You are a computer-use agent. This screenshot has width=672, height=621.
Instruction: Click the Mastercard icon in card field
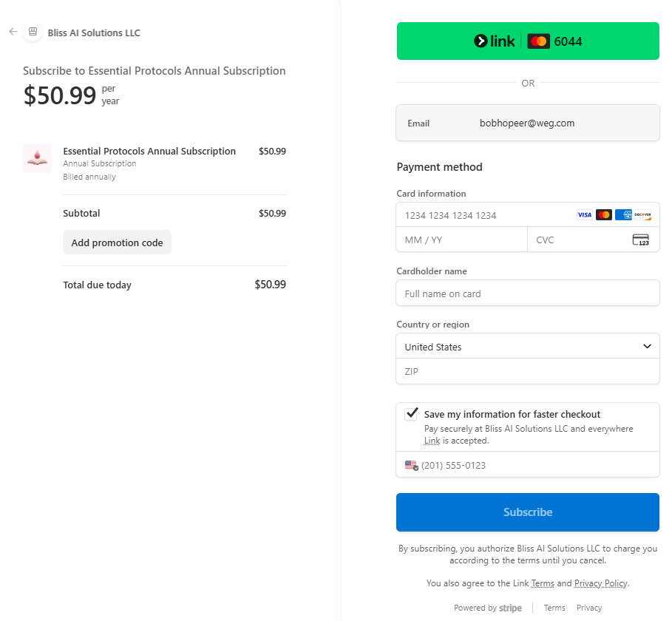click(604, 215)
